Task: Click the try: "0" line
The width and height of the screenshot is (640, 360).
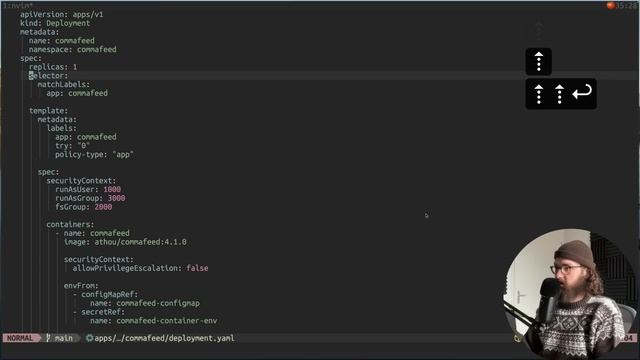Action: click(73, 146)
